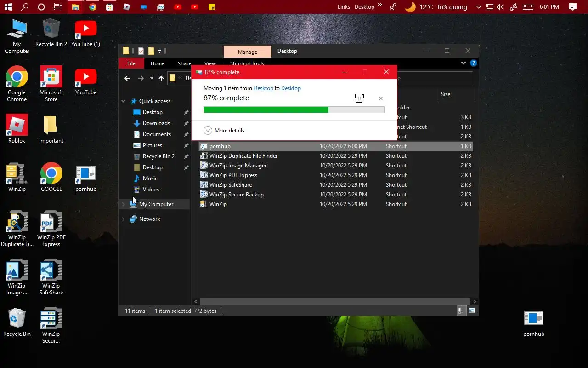Open File Explorer help icon
588x368 pixels.
click(x=474, y=63)
